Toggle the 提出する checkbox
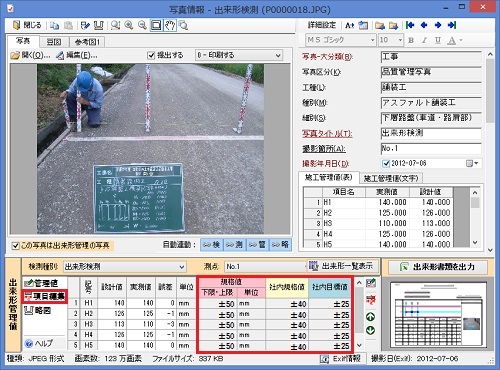The width and height of the screenshot is (500, 370). coord(151,55)
